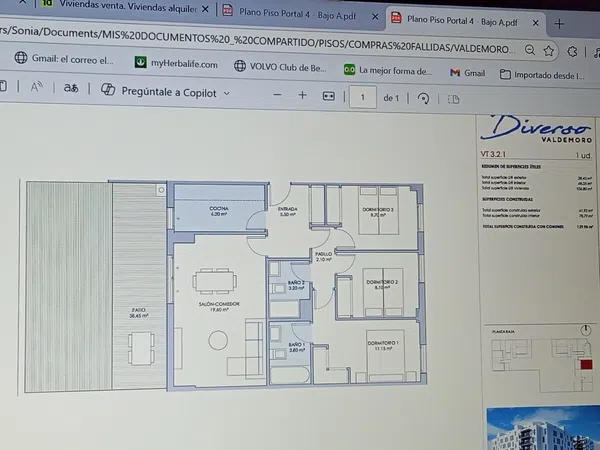Click the fit to width icon

point(328,96)
